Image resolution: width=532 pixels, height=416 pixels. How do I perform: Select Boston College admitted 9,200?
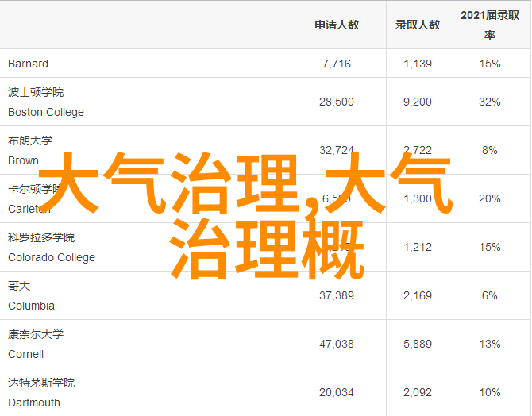point(418,102)
